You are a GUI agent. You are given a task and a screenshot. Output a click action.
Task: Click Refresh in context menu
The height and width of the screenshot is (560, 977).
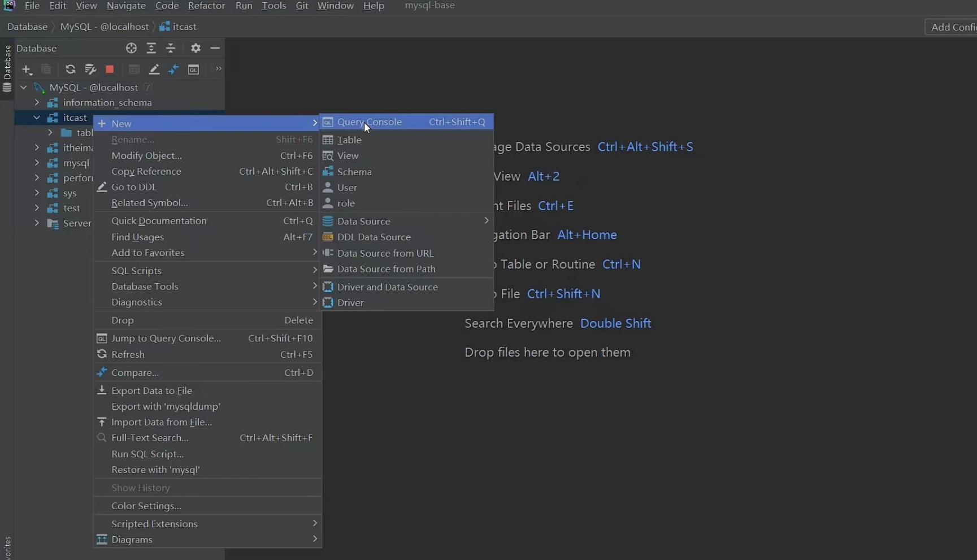pyautogui.click(x=207, y=355)
